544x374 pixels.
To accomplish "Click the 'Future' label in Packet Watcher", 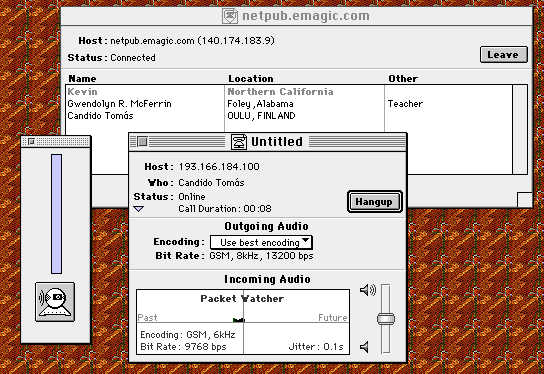I will point(333,317).
